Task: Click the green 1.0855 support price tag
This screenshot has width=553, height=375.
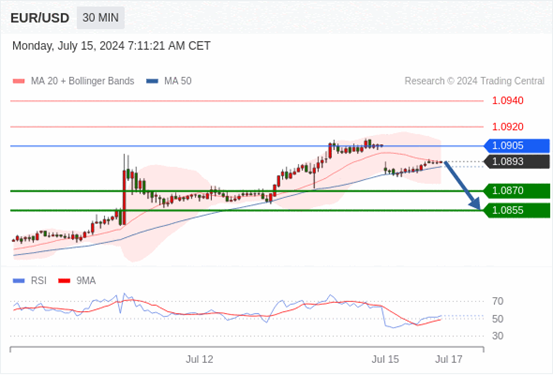Action: (517, 211)
